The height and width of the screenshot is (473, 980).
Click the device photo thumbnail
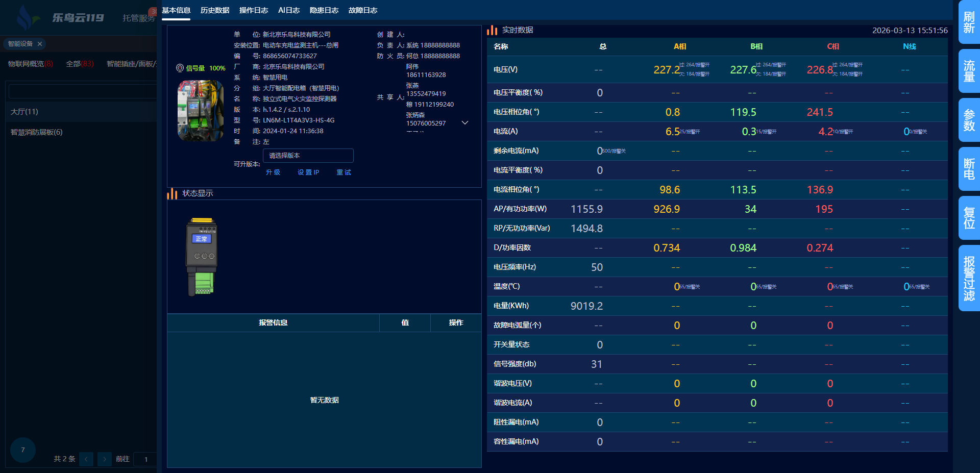[x=201, y=110]
